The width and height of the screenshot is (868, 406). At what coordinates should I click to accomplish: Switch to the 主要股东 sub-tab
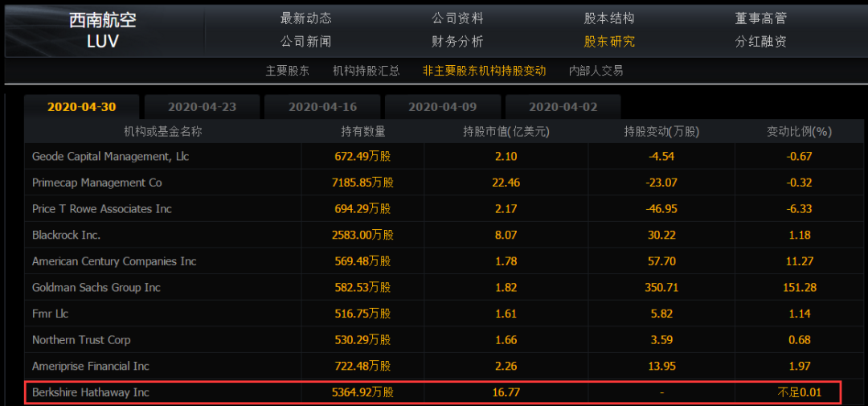click(287, 71)
